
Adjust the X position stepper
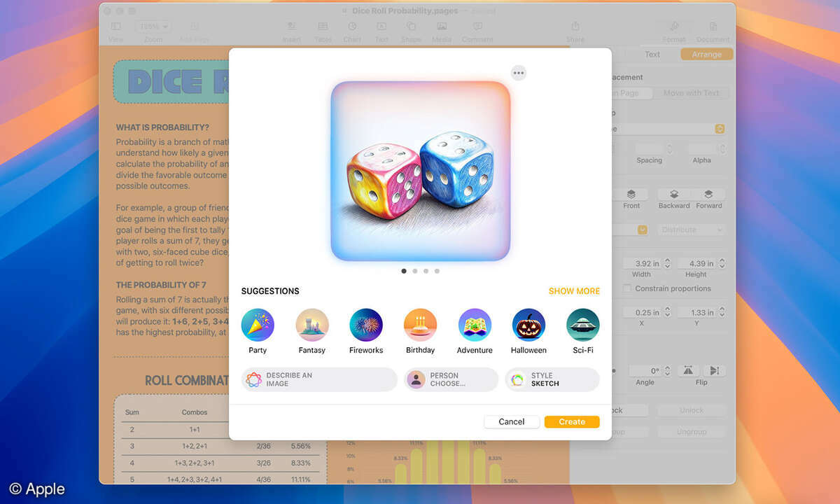coord(667,313)
